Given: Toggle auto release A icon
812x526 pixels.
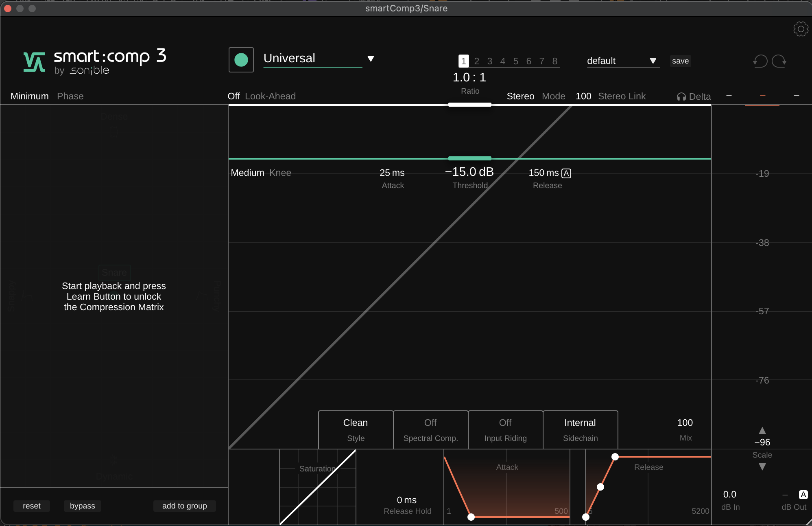Looking at the screenshot, I should point(566,173).
